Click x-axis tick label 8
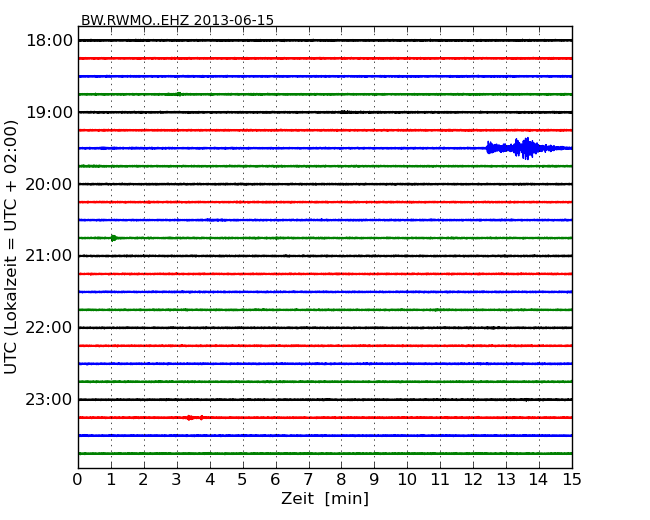 click(341, 480)
